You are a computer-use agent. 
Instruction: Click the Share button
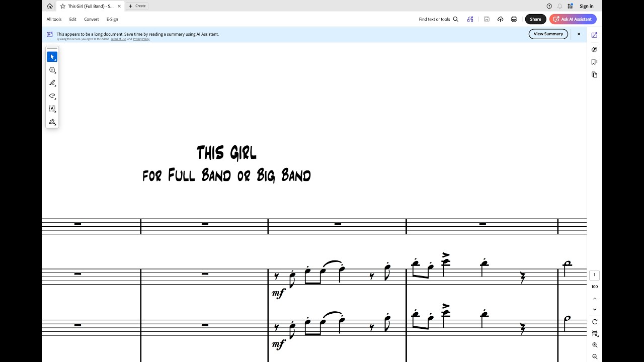tap(535, 19)
